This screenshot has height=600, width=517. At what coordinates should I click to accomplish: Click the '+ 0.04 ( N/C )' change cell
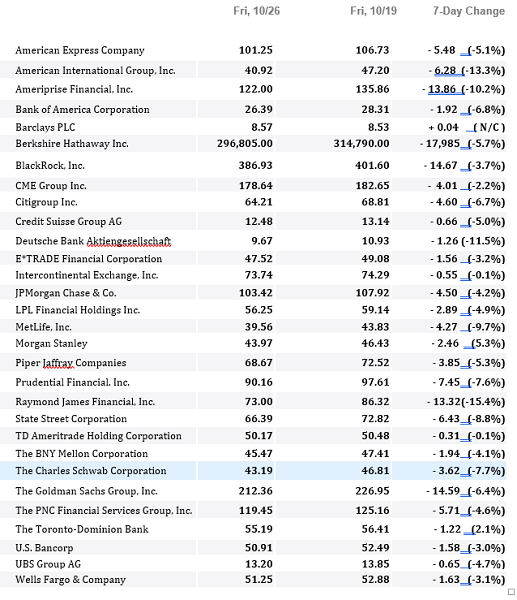click(x=466, y=127)
